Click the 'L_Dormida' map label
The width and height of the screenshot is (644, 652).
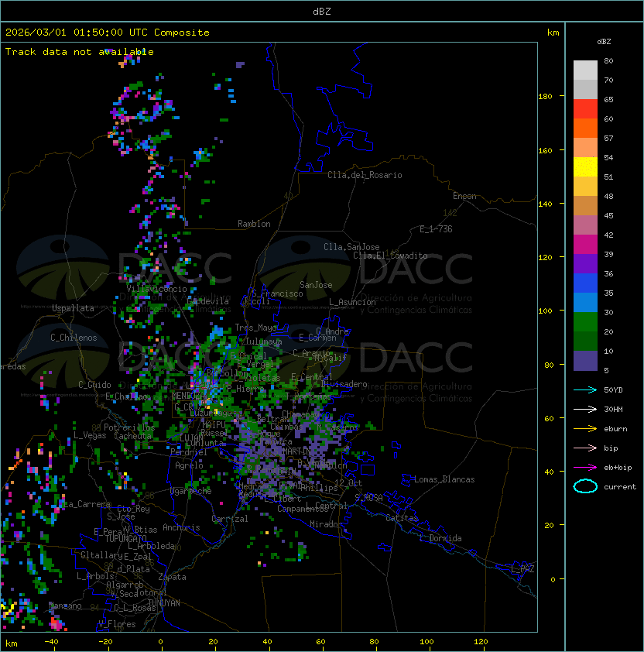point(440,538)
